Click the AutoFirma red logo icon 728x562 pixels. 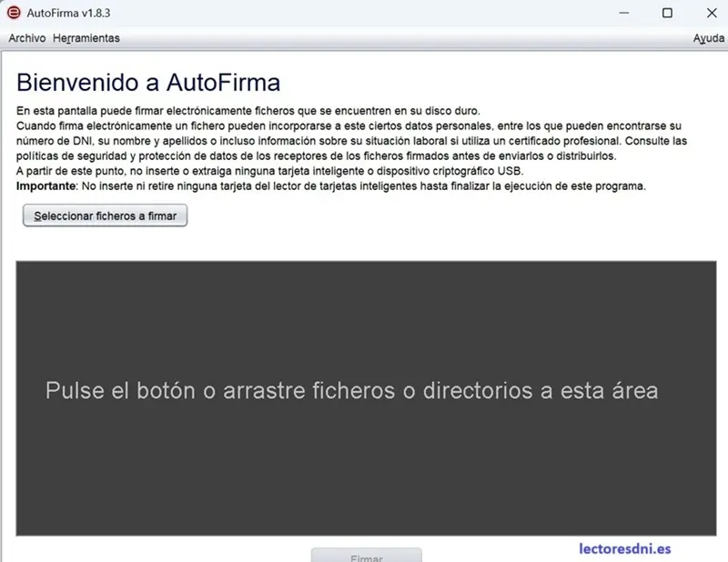pos(14,13)
